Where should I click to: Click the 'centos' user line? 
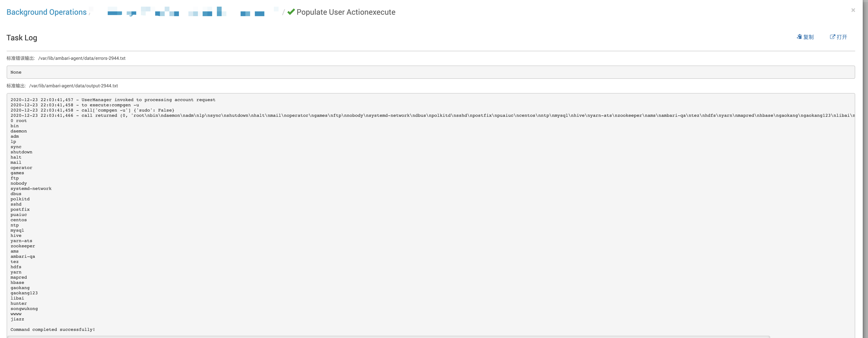(19, 220)
